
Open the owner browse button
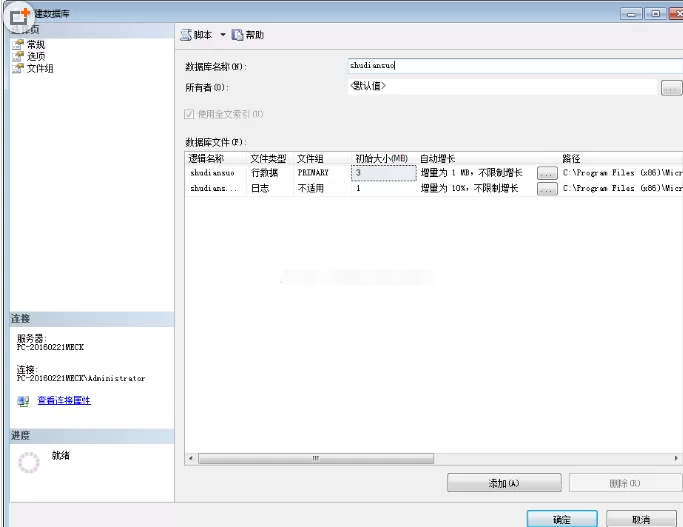coord(671,88)
